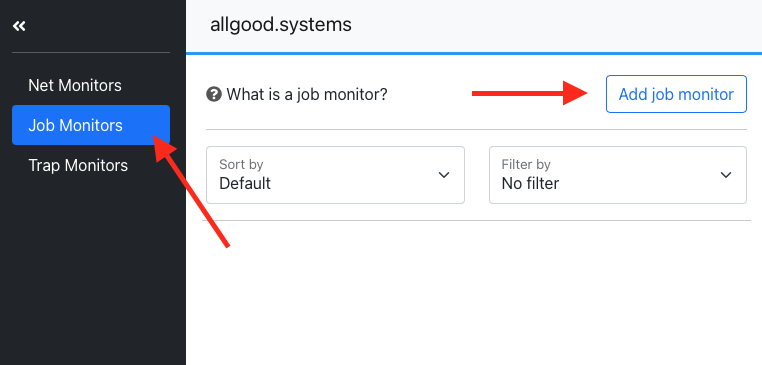762x365 pixels.
Task: Expand the Filter by dropdown
Action: 618,175
